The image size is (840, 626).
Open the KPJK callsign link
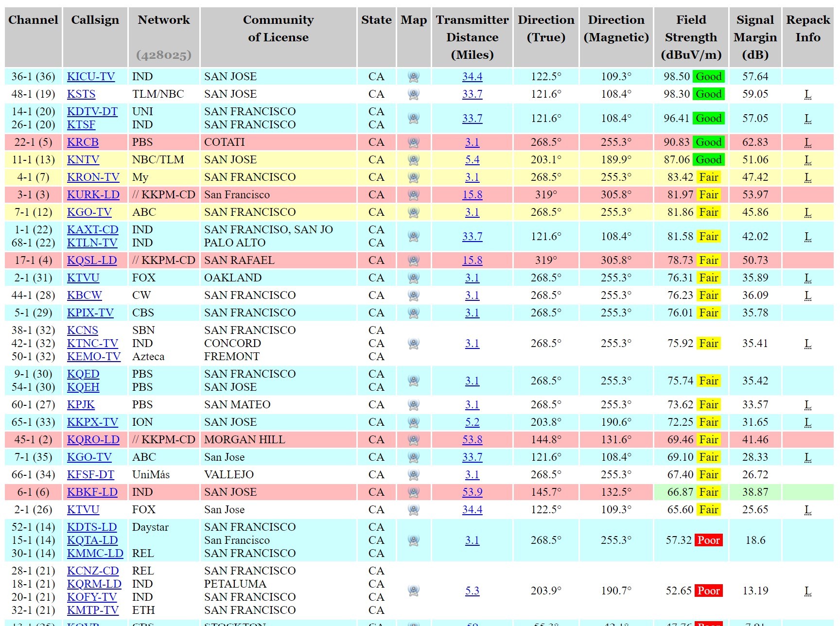tap(81, 405)
